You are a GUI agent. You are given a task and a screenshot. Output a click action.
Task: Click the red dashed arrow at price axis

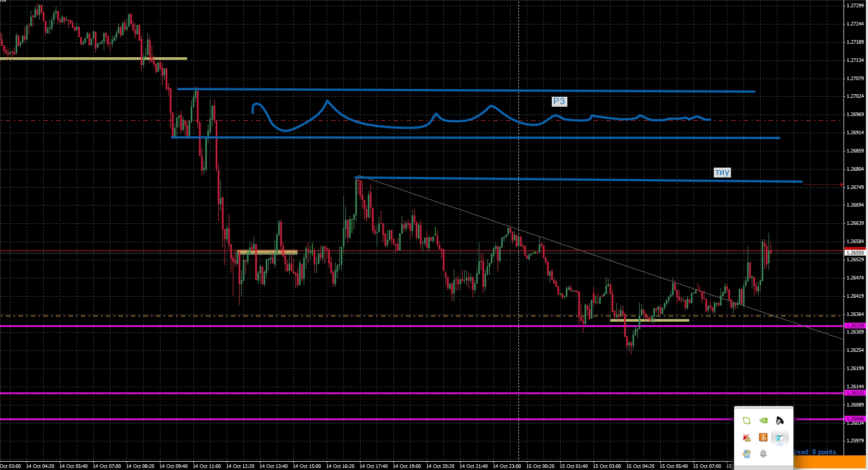[823, 185]
